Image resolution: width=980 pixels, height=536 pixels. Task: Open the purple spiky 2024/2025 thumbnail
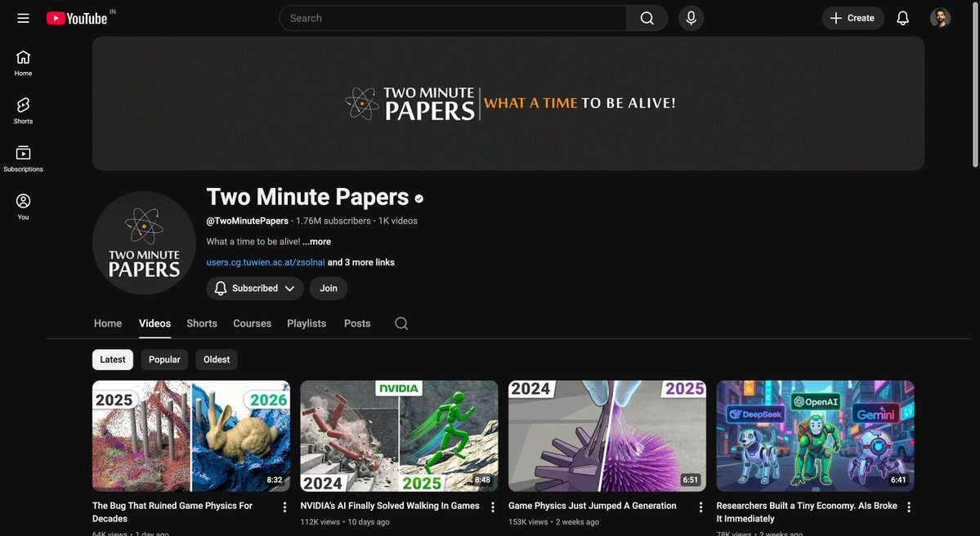click(x=606, y=436)
